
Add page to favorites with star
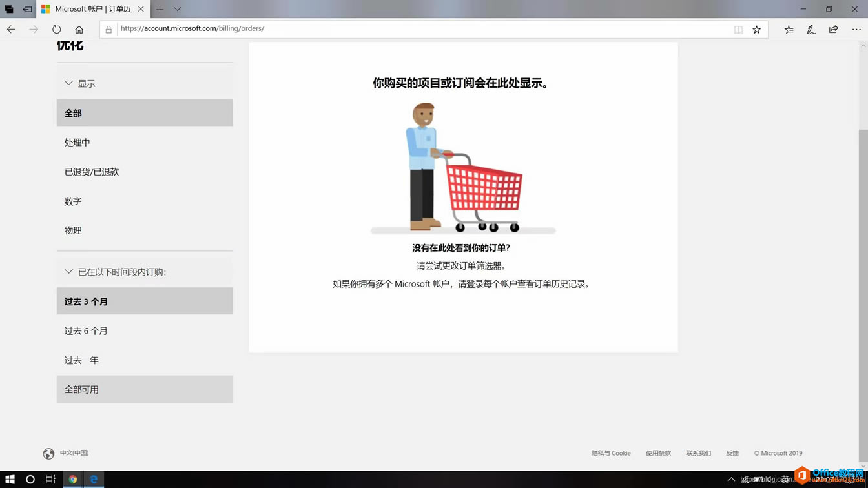point(757,30)
